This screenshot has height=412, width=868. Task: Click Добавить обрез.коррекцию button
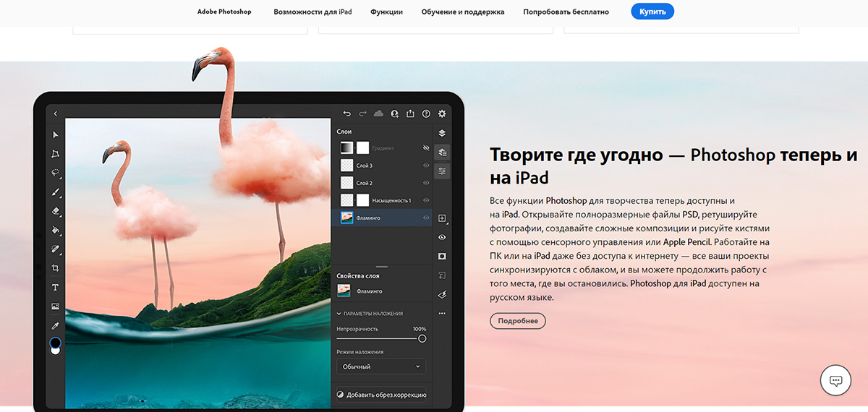pos(381,395)
